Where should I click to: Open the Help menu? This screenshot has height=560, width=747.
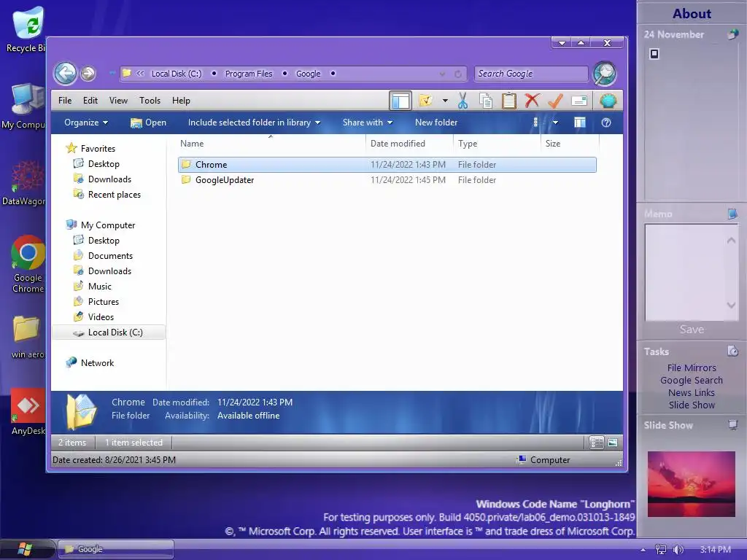coord(181,101)
